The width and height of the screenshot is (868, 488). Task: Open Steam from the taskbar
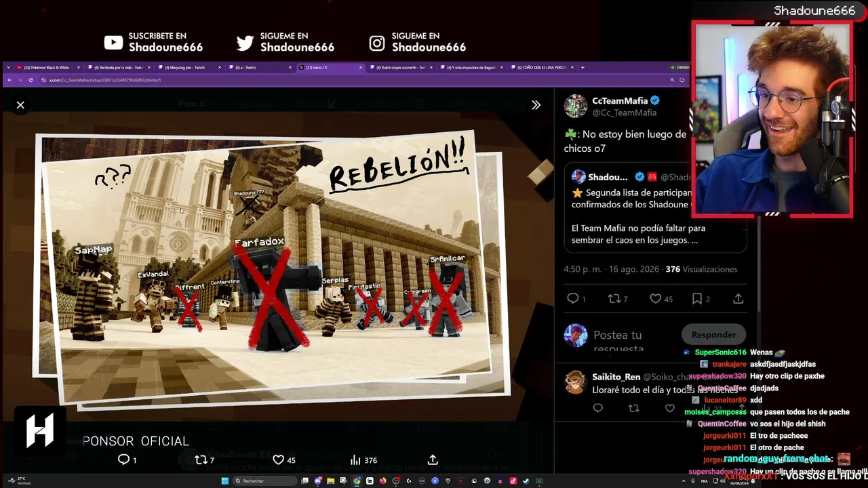[526, 481]
